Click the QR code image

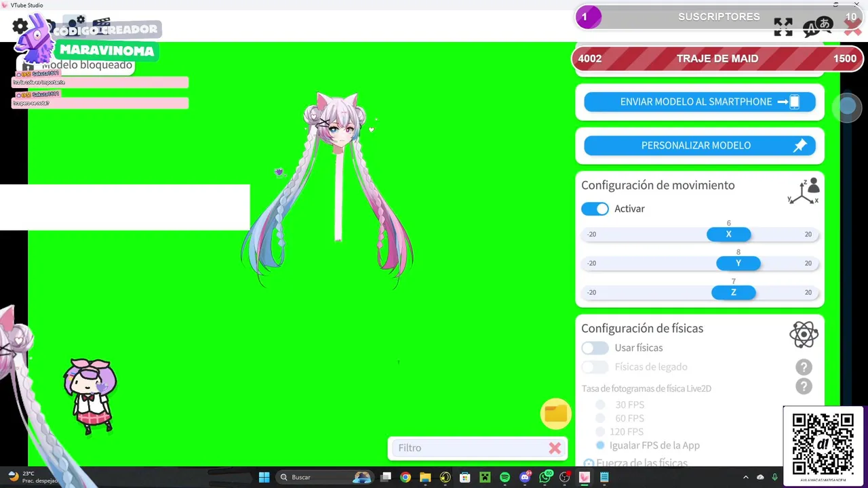823,444
